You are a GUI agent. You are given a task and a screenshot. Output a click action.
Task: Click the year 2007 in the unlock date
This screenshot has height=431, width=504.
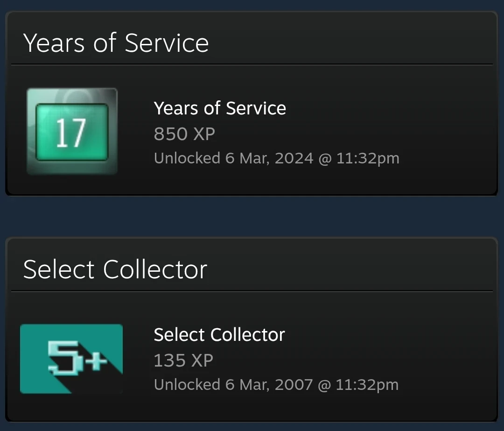tap(294, 385)
